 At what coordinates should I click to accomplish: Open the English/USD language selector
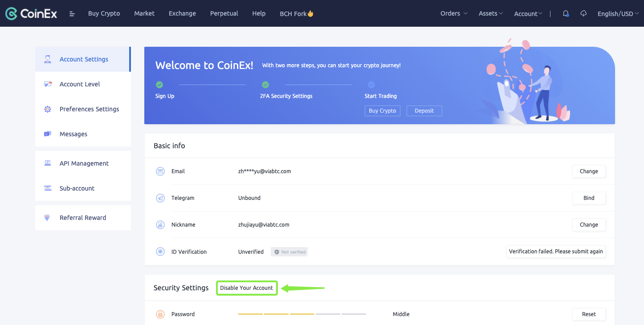point(618,14)
